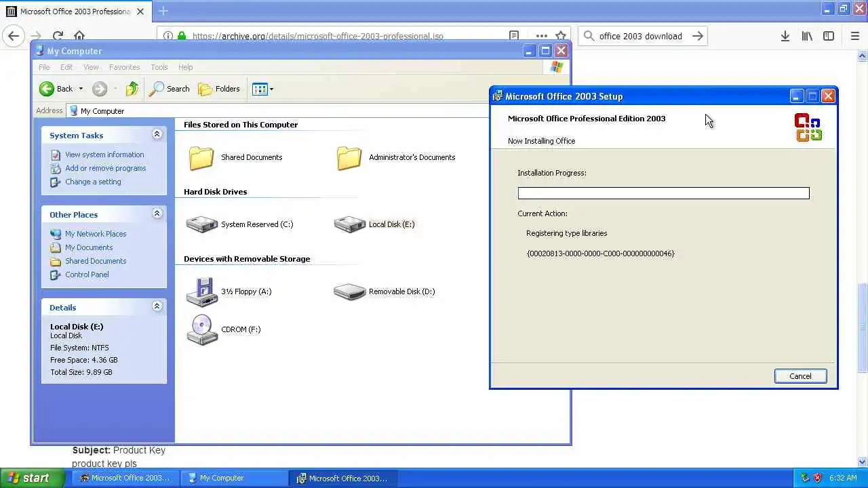Click the red security shield tray icon

[x=817, y=478]
